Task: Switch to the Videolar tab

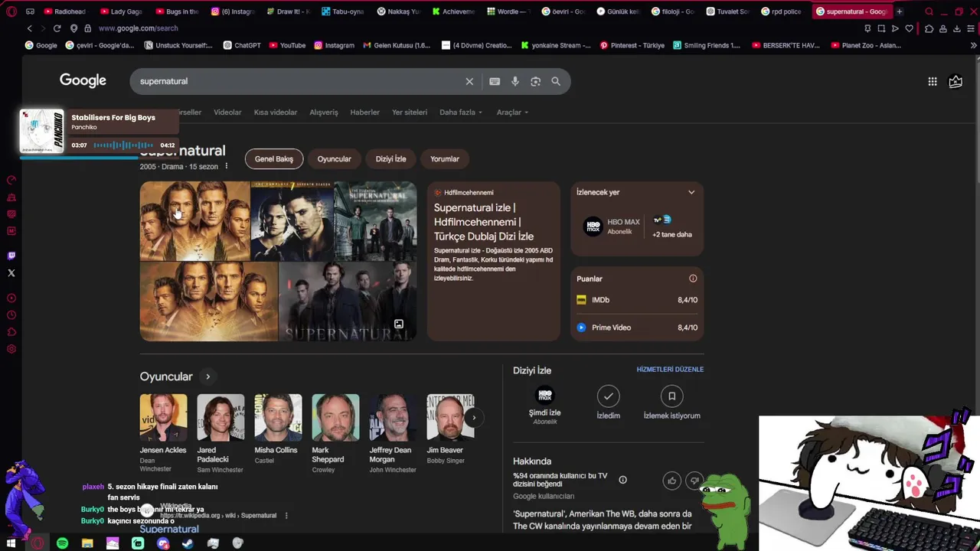Action: 227,112
